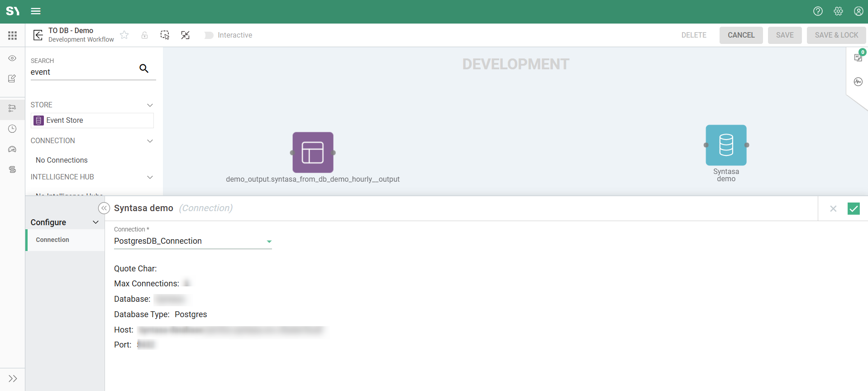
Task: Collapse the INTELLIGENCE HUB section
Action: point(150,177)
